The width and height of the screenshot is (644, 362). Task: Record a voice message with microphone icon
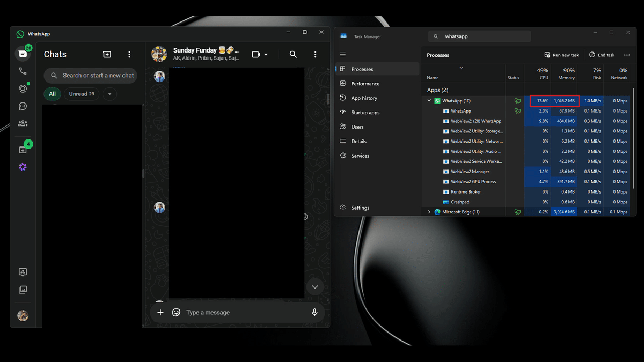314,313
